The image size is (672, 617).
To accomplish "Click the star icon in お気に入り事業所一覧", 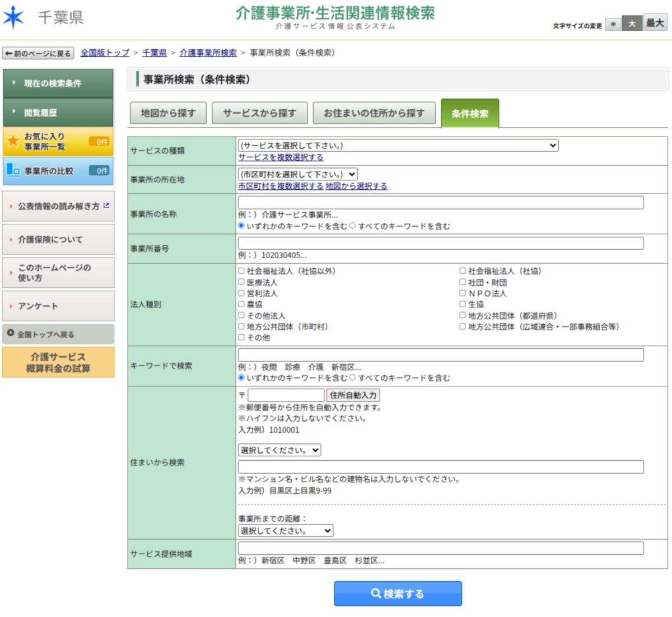I will tap(13, 141).
